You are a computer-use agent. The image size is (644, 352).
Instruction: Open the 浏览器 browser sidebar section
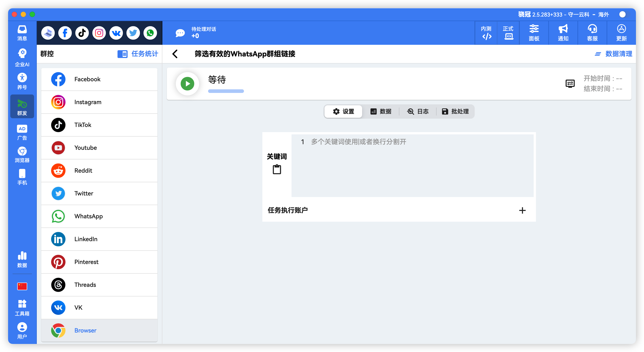coord(22,155)
